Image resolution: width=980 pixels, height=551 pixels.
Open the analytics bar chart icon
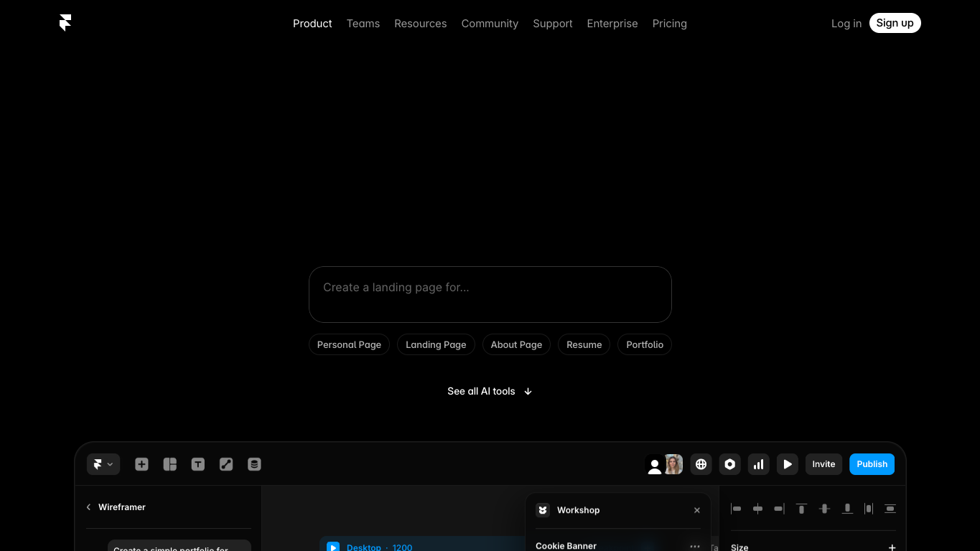(759, 464)
